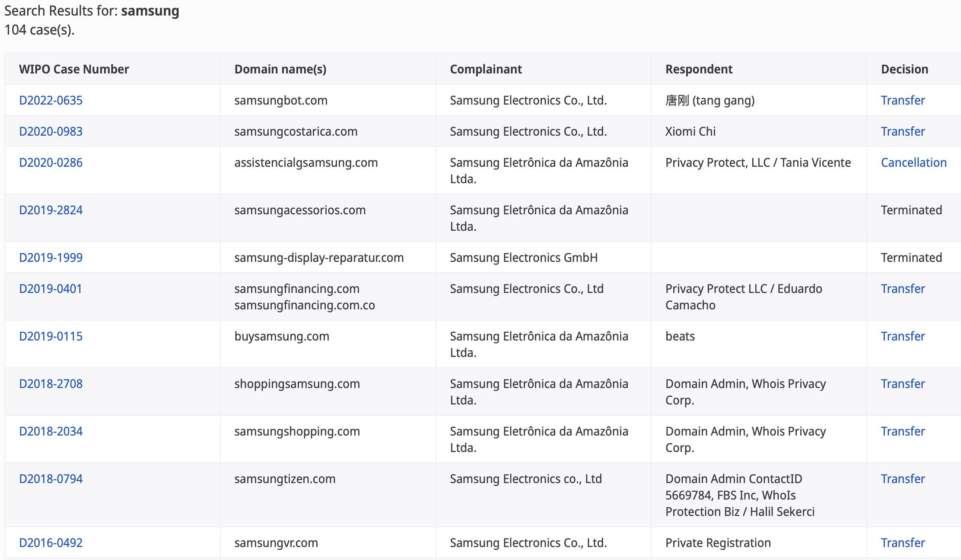View Transfer decision for buysamsung.com

click(x=903, y=336)
